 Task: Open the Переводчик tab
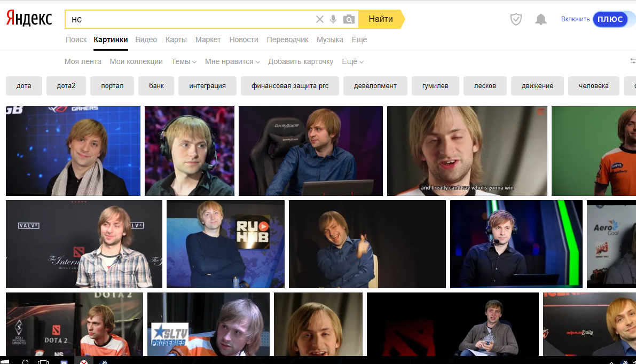(288, 39)
